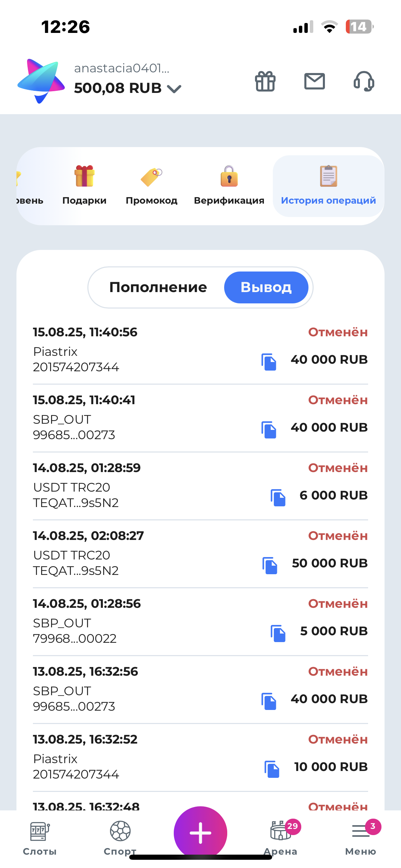
Task: Select the История операций tab
Action: pyautogui.click(x=328, y=186)
